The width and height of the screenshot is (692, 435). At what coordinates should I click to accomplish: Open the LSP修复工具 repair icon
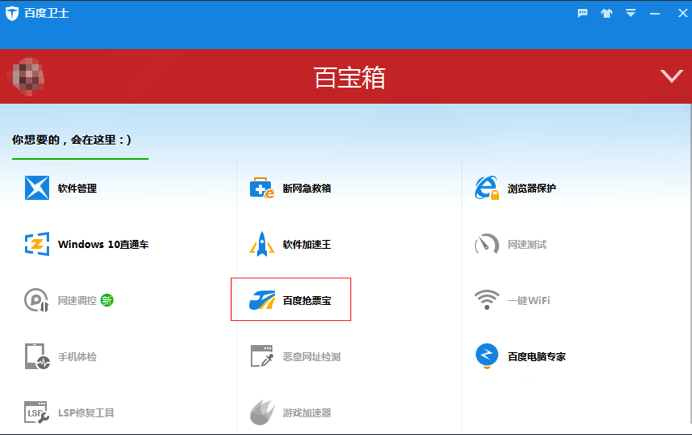(37, 412)
